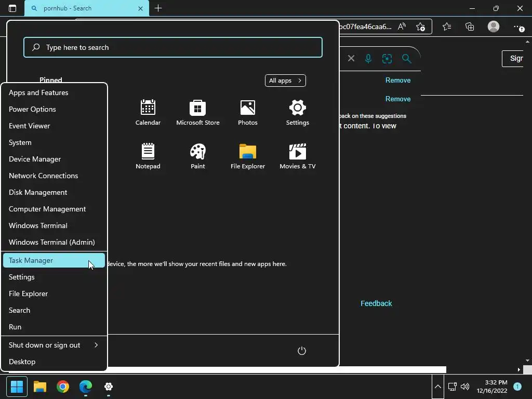Open the clock and date display
The width and height of the screenshot is (532, 399).
(x=491, y=387)
